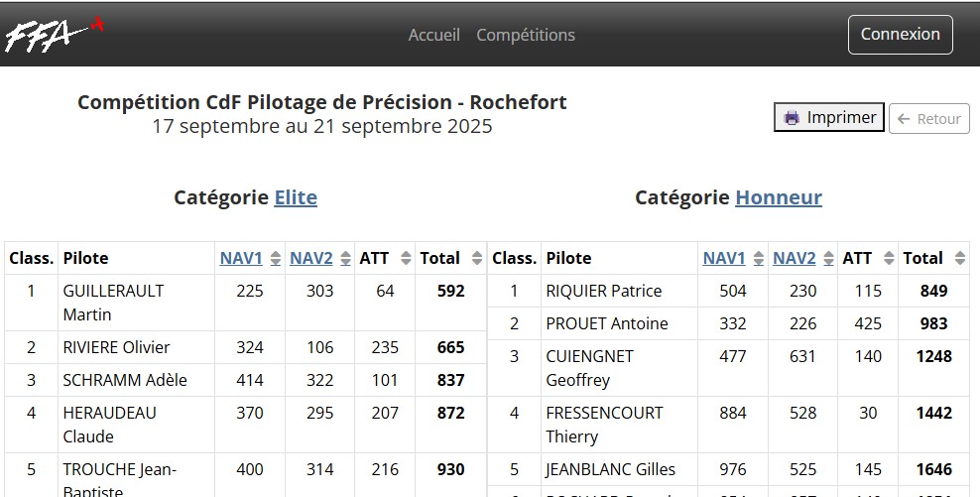
Task: Select GUILLERAULT Martin pilot cell
Action: click(113, 303)
